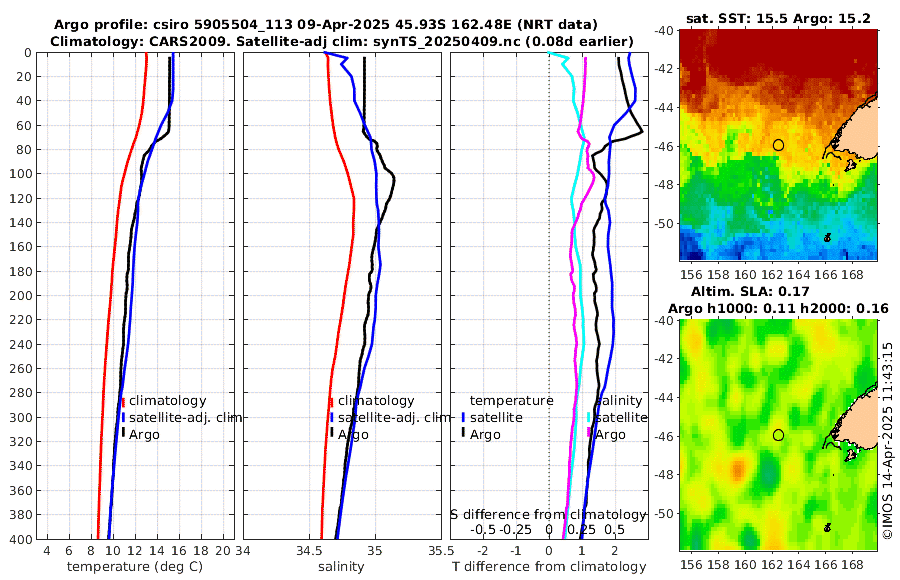The width and height of the screenshot is (900, 580).
Task: Click the New Zealand landmass on the SST map
Action: (858, 132)
